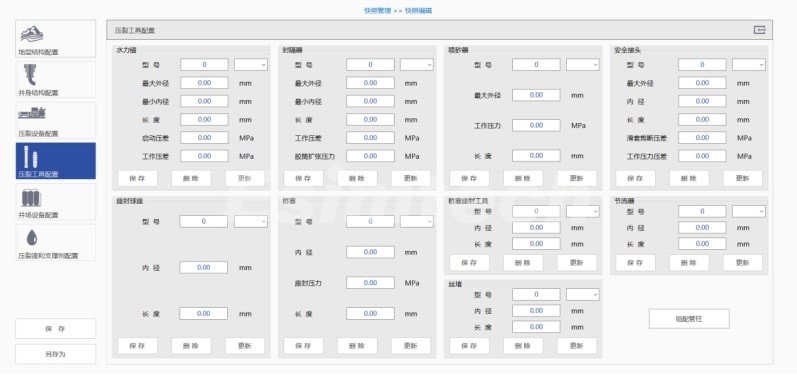Open 封隔器 model dropdown
The image size is (797, 375).
[417, 65]
